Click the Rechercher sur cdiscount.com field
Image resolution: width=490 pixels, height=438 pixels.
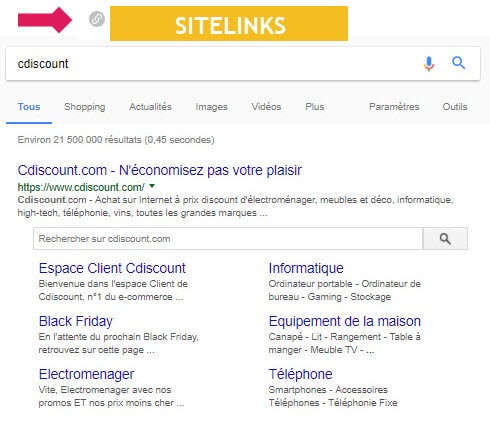(x=228, y=239)
